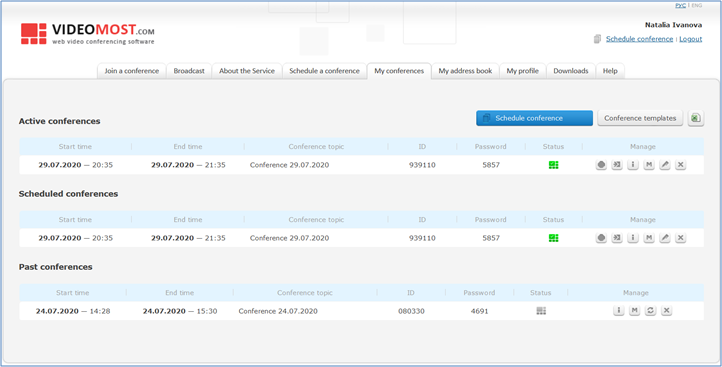The width and height of the screenshot is (722, 367).
Task: Remove the conference in Scheduled conferences row
Action: click(x=681, y=238)
